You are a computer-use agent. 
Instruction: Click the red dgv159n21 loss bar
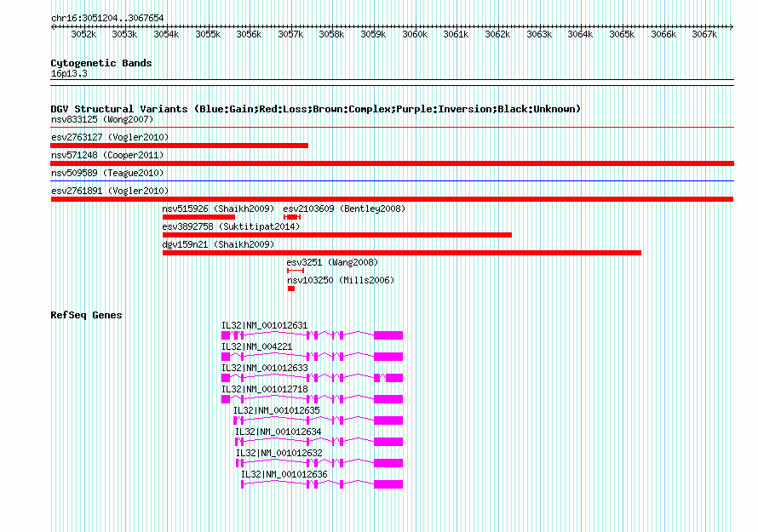tap(402, 253)
